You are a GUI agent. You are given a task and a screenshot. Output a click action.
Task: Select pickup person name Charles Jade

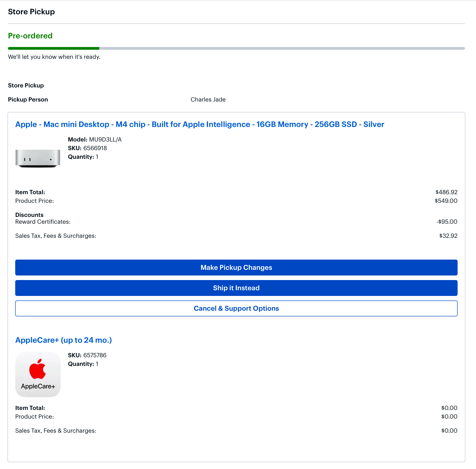(x=208, y=99)
